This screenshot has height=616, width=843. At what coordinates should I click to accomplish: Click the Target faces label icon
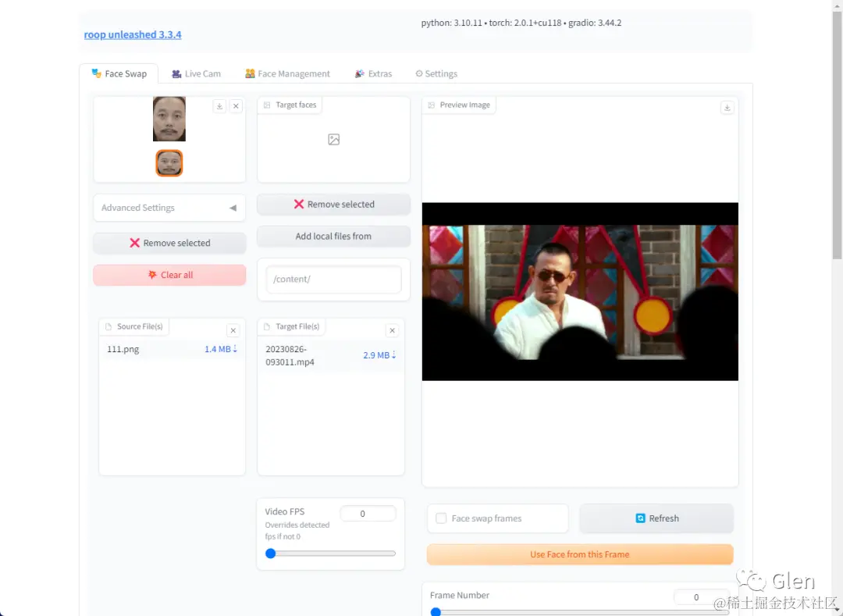(267, 105)
